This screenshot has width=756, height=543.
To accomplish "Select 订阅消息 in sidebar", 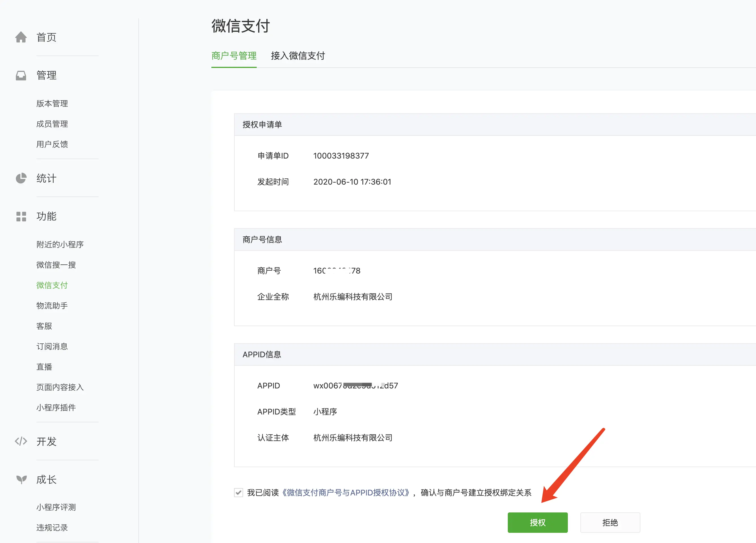I will click(52, 347).
